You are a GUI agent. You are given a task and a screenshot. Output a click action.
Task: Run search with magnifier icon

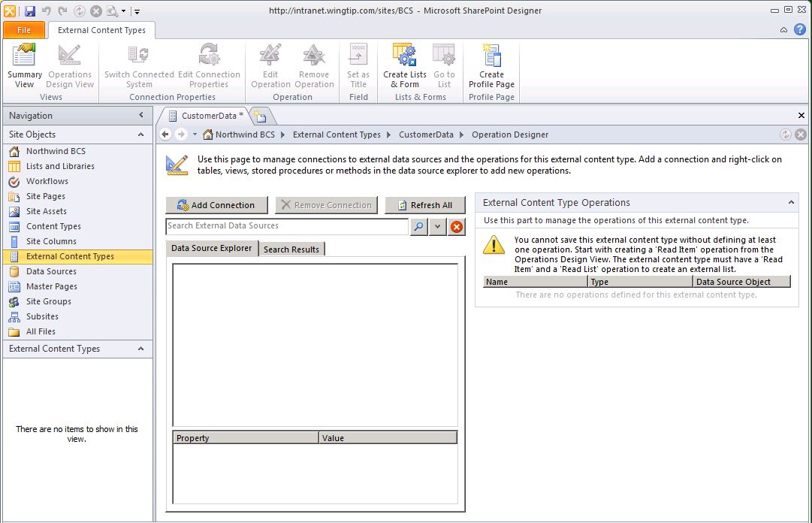(x=418, y=226)
